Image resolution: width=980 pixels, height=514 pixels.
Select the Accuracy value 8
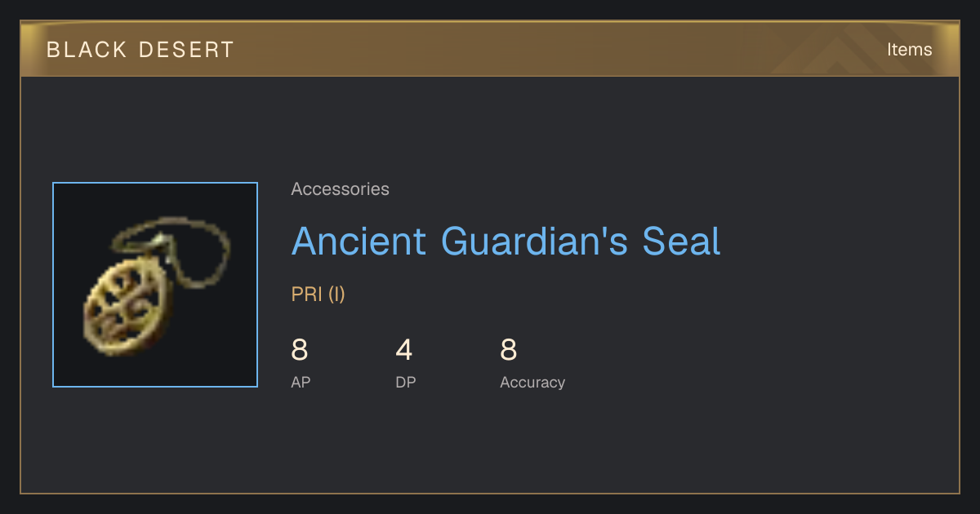508,350
